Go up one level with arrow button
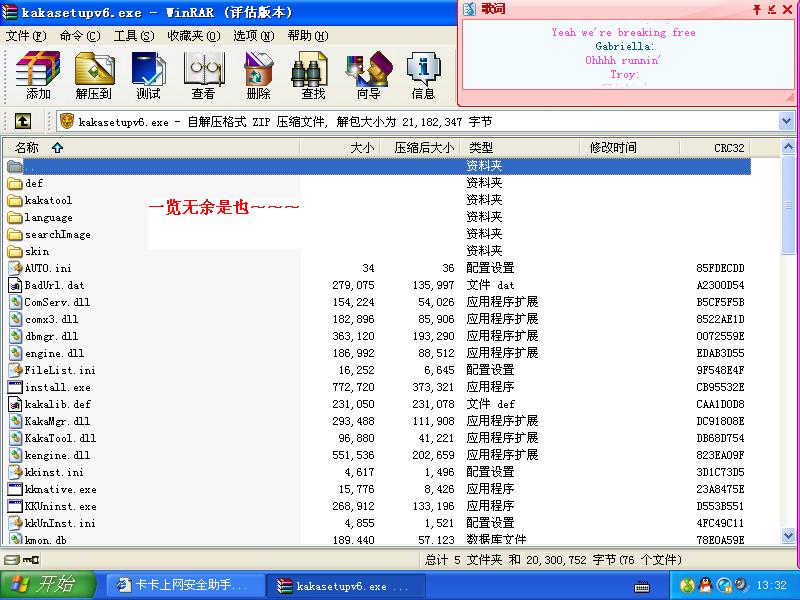This screenshot has height=600, width=800. [23, 121]
